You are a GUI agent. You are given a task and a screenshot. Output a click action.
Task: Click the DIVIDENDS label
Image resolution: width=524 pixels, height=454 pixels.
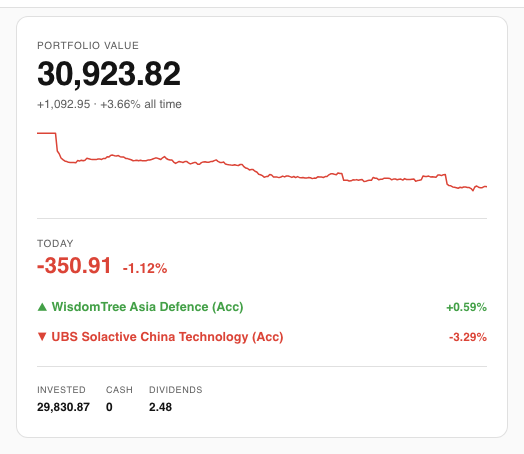pyautogui.click(x=176, y=390)
